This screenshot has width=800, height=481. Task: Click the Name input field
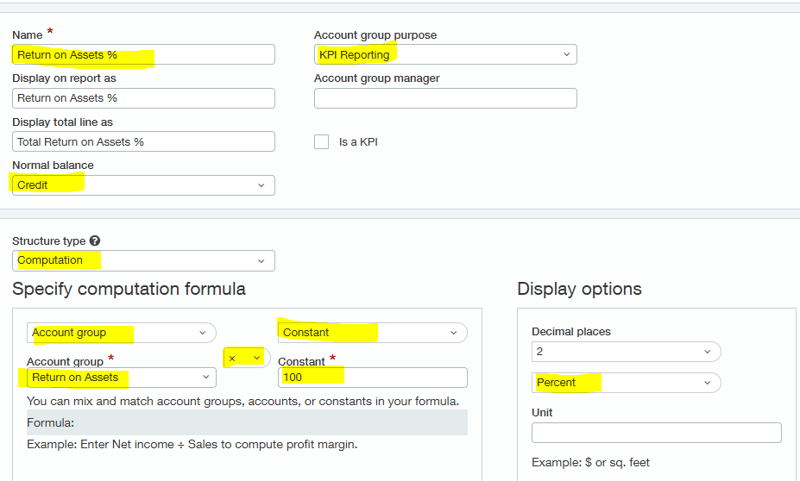click(x=143, y=55)
